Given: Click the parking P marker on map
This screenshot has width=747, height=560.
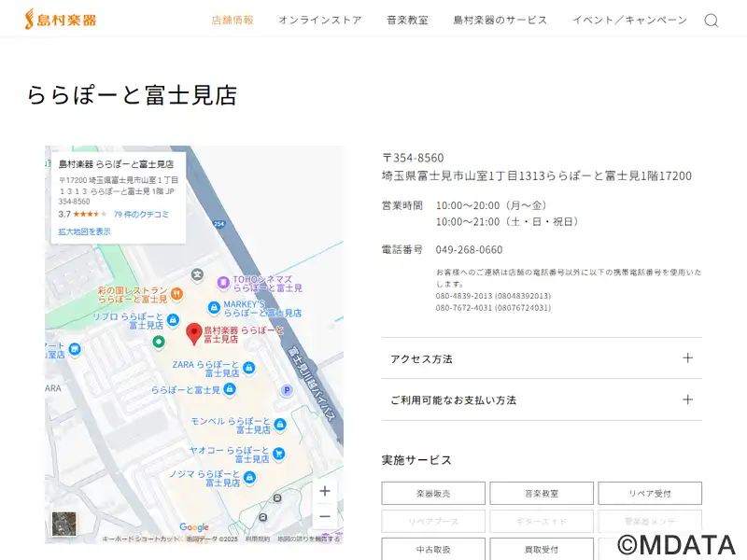Looking at the screenshot, I should pos(287,390).
